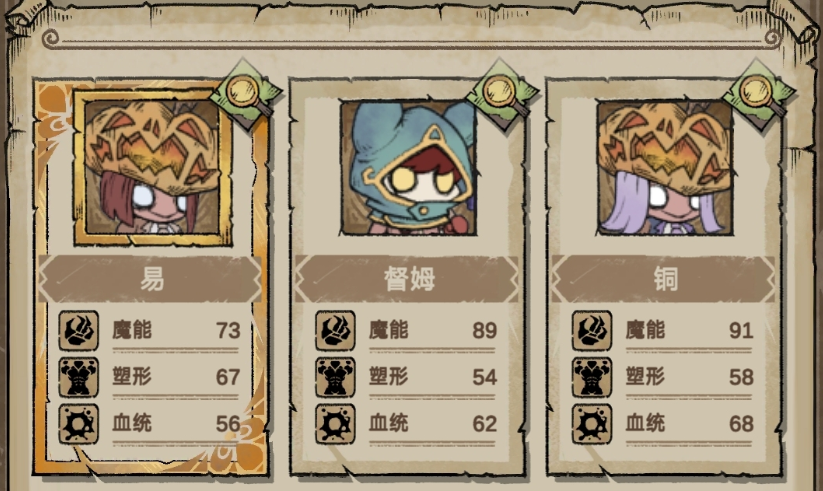Click 督姆's 魔能 flame icon
Image resolution: width=823 pixels, height=491 pixels.
point(335,331)
